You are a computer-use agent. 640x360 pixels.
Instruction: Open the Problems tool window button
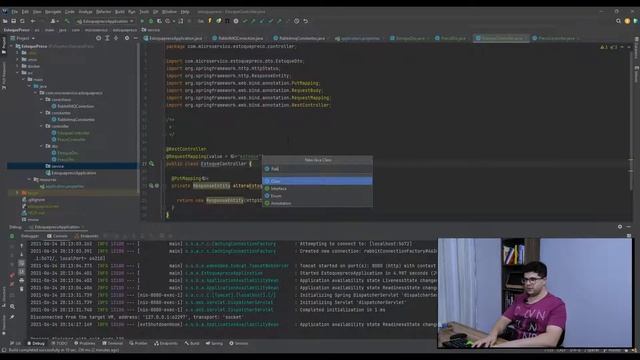click(x=84, y=343)
